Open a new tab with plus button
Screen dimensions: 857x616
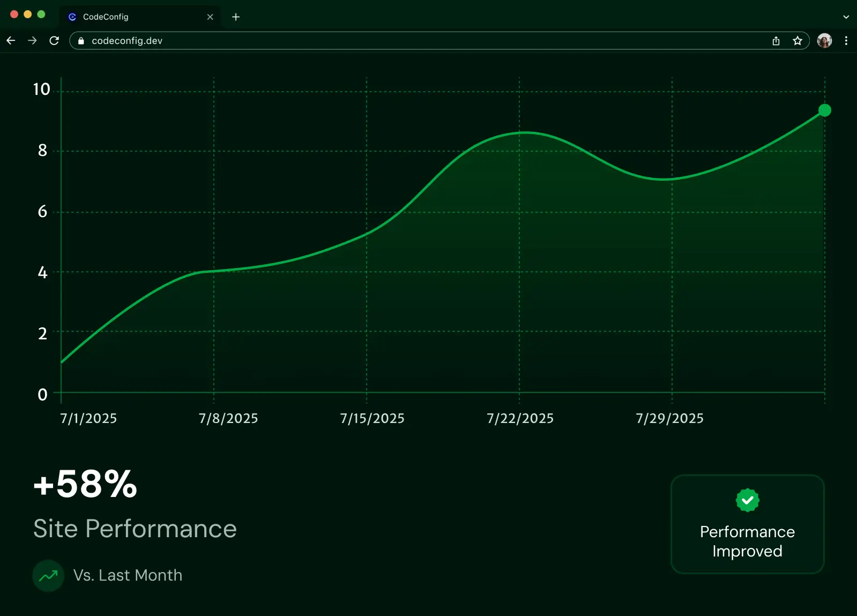(x=236, y=17)
